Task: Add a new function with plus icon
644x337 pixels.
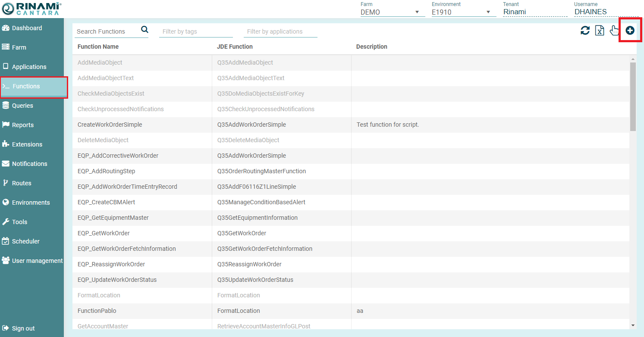Action: click(x=630, y=31)
